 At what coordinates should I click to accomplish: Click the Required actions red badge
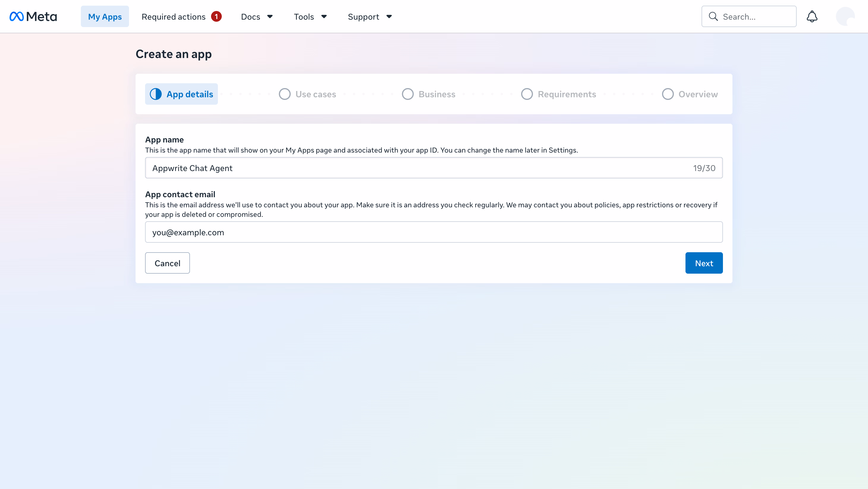click(x=216, y=16)
